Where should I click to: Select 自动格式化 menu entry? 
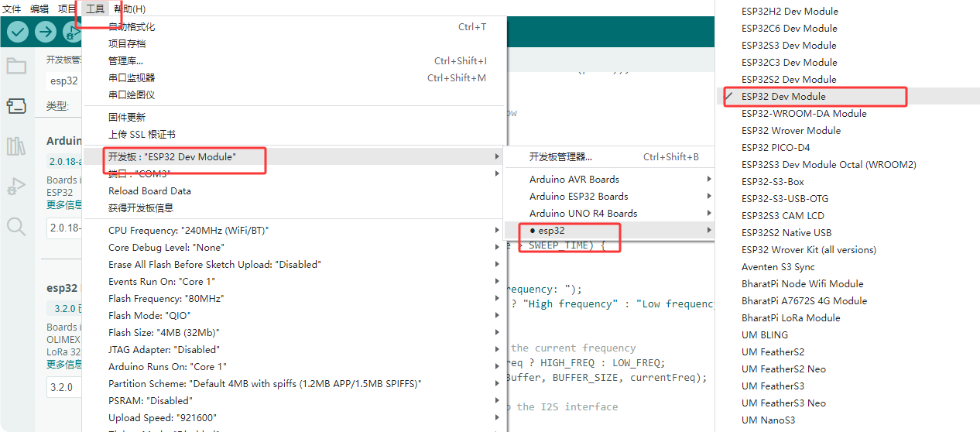tap(294, 26)
